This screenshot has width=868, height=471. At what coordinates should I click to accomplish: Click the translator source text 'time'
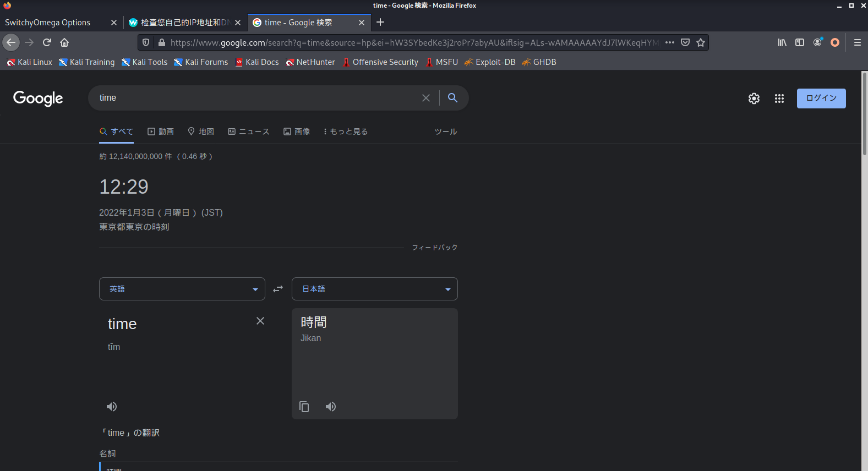point(122,324)
